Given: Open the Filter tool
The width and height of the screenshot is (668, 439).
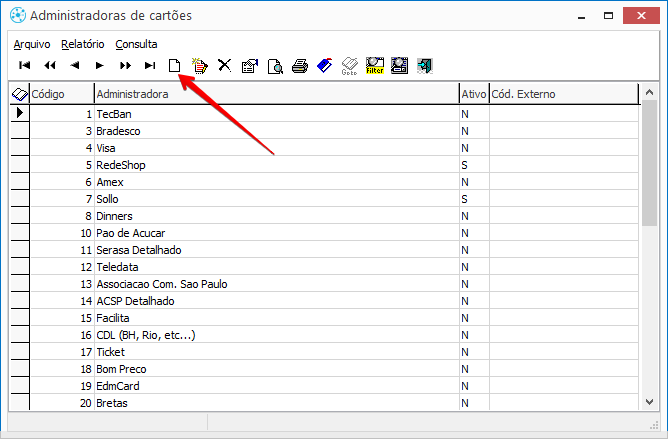Looking at the screenshot, I should coord(374,66).
